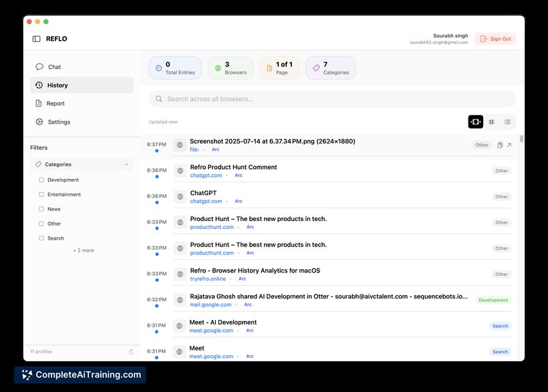Switch to the list view icon
Image resolution: width=548 pixels, height=392 pixels.
pyautogui.click(x=507, y=122)
